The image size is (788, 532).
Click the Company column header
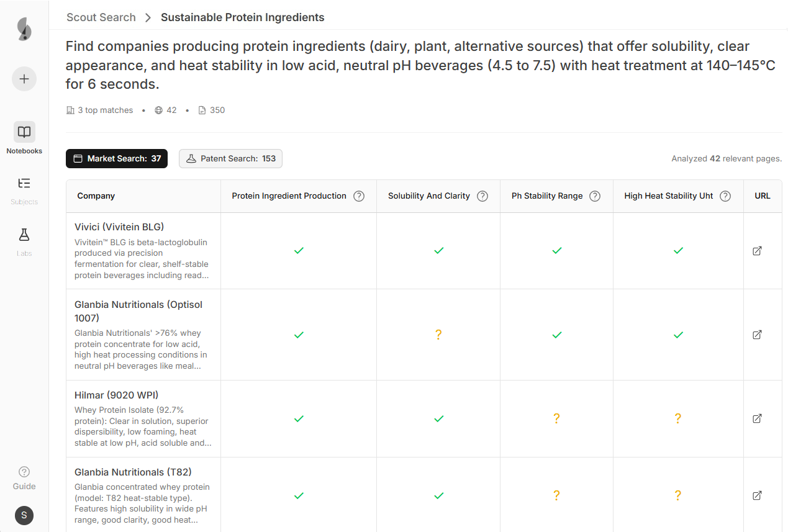point(96,196)
